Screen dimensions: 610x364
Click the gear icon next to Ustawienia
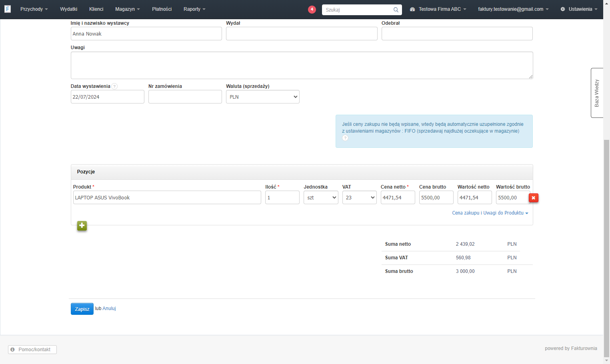[x=563, y=9]
